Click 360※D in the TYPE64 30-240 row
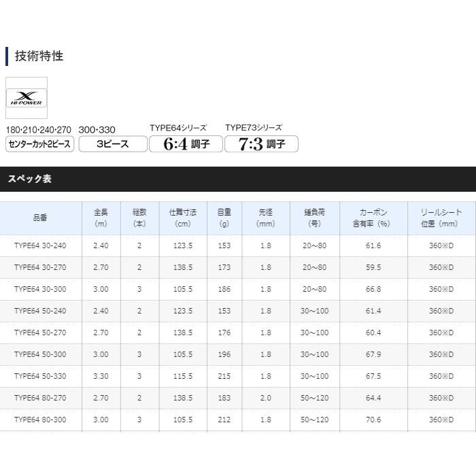The height and width of the screenshot is (476, 476). coord(441,245)
